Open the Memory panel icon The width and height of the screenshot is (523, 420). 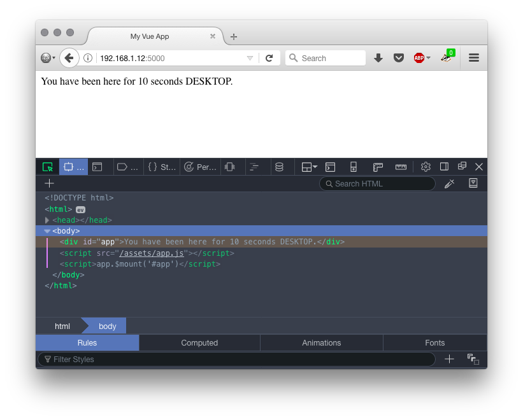point(229,167)
